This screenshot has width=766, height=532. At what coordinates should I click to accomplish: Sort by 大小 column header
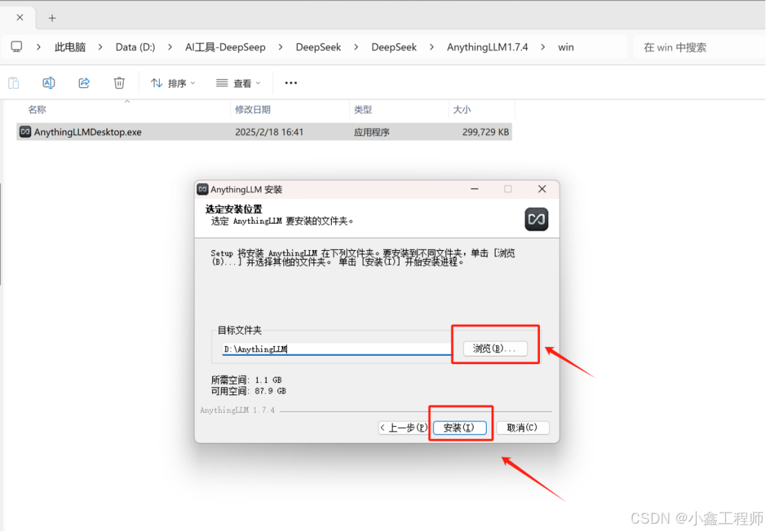[x=462, y=109]
